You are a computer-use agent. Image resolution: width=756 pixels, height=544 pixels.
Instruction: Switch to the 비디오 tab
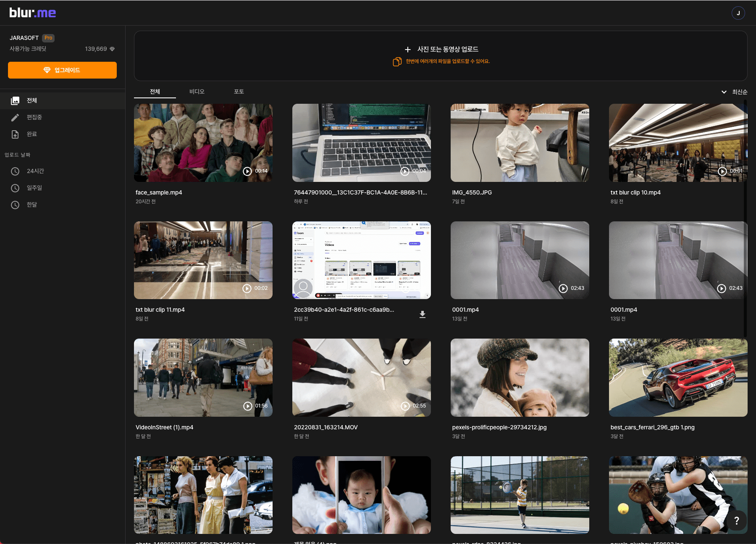[197, 92]
